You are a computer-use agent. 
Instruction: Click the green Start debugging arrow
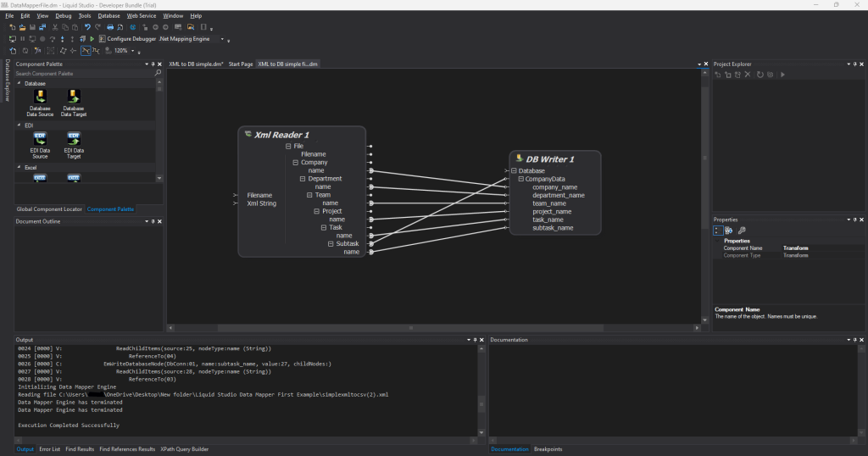pyautogui.click(x=92, y=39)
